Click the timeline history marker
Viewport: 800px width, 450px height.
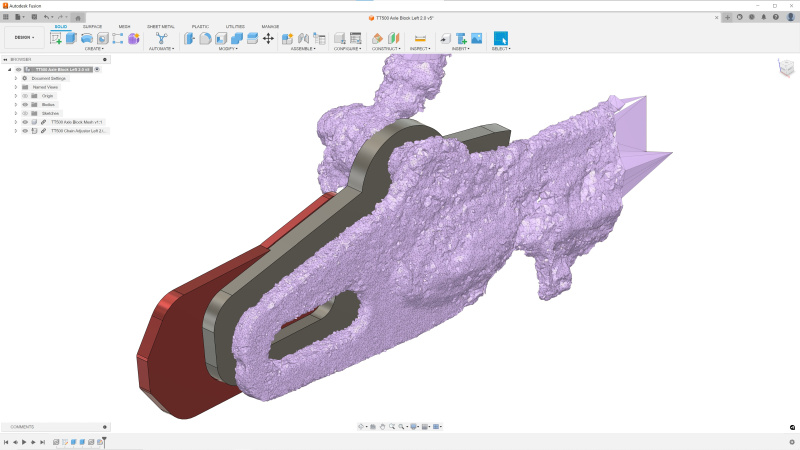(104, 440)
